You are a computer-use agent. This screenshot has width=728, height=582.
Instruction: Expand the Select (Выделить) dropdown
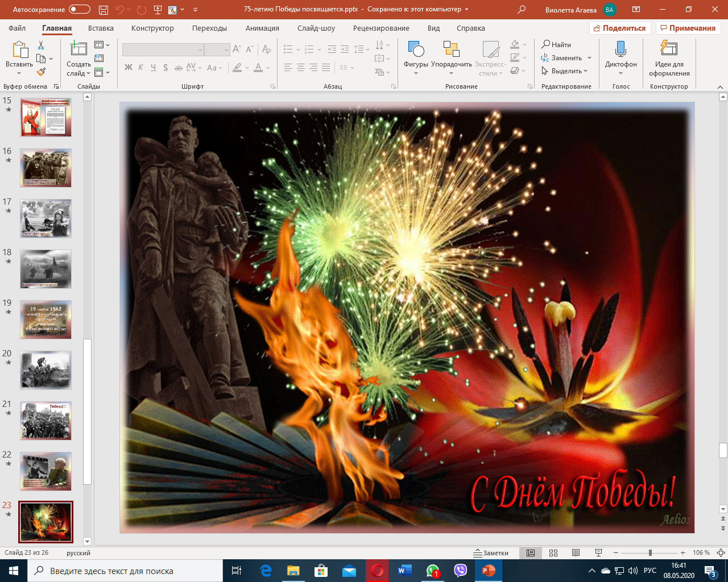click(565, 71)
